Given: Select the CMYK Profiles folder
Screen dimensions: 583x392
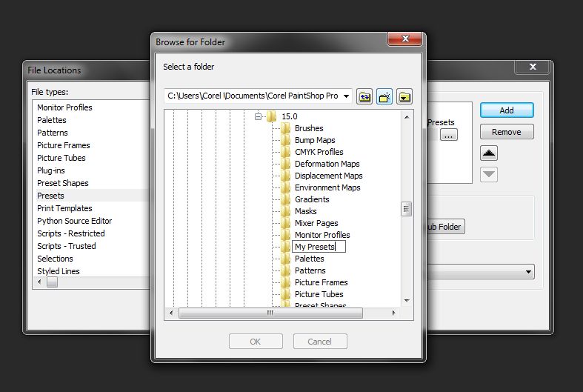Looking at the screenshot, I should click(x=319, y=152).
